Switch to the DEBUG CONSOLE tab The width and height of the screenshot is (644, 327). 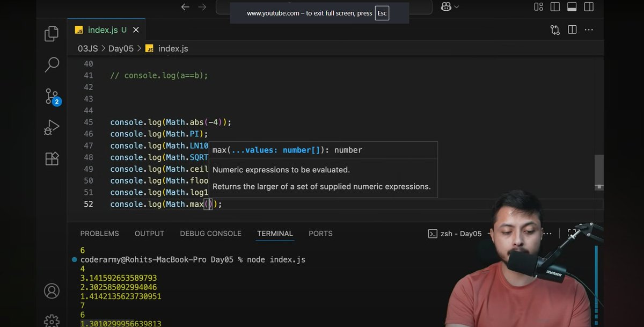[x=210, y=234]
